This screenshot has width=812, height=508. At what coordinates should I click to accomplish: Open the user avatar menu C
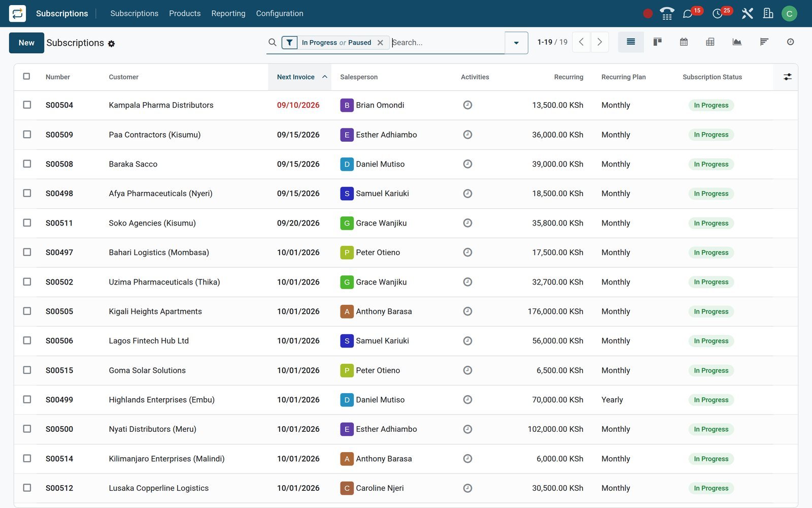(x=789, y=14)
